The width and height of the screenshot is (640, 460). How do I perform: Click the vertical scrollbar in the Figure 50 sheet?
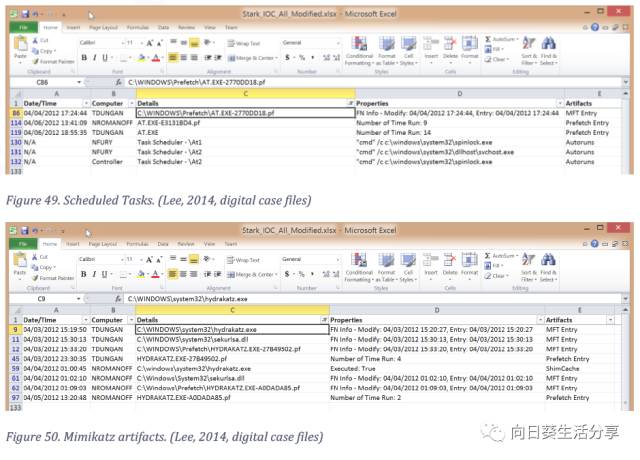pyautogui.click(x=625, y=359)
